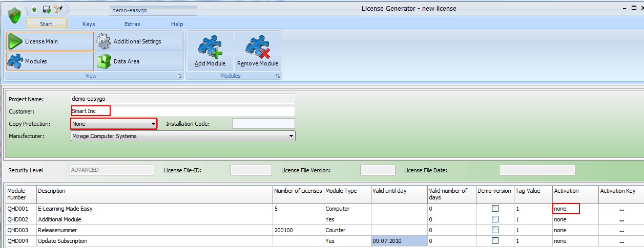The height and width of the screenshot is (248, 644).
Task: Switch to the Keys ribbon tab
Action: tap(89, 24)
